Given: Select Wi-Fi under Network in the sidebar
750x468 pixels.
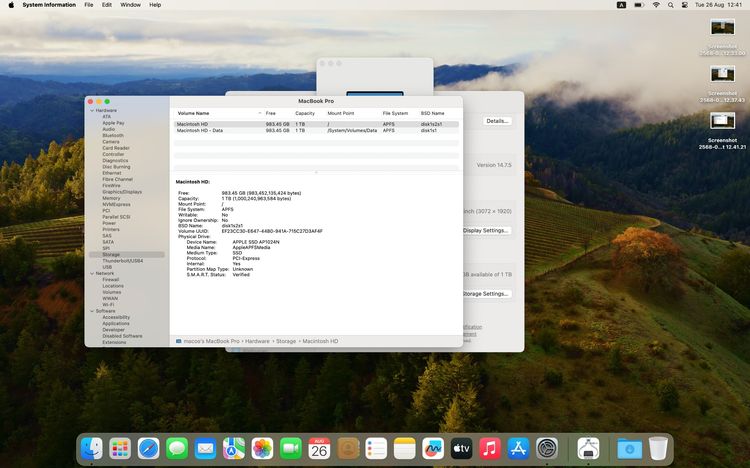Looking at the screenshot, I should pyautogui.click(x=108, y=304).
